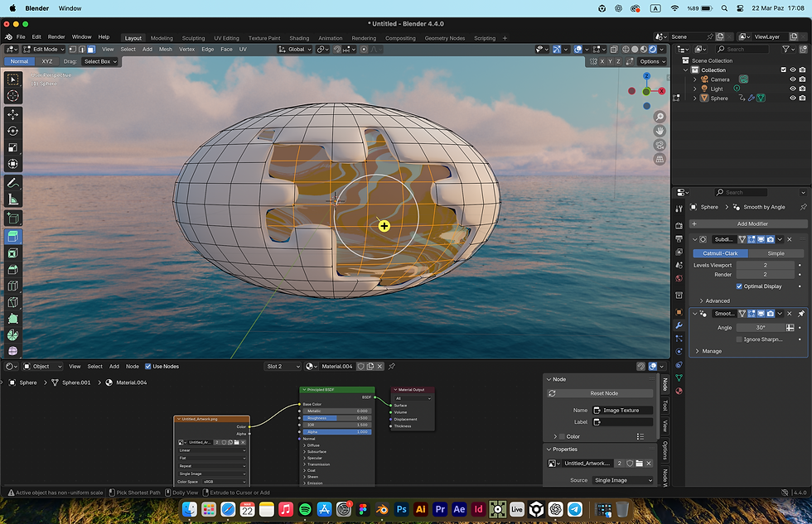812x524 pixels.
Task: Open the Vertex menu in viewport header
Action: pyautogui.click(x=186, y=49)
